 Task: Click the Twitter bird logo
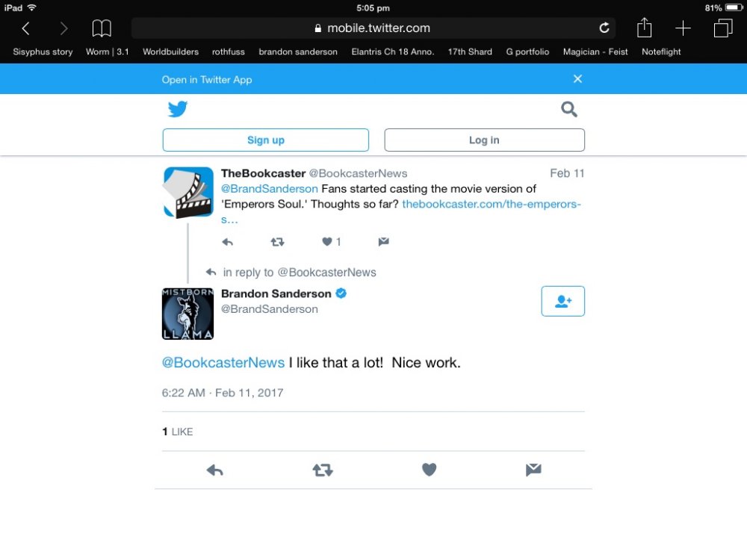(x=178, y=109)
